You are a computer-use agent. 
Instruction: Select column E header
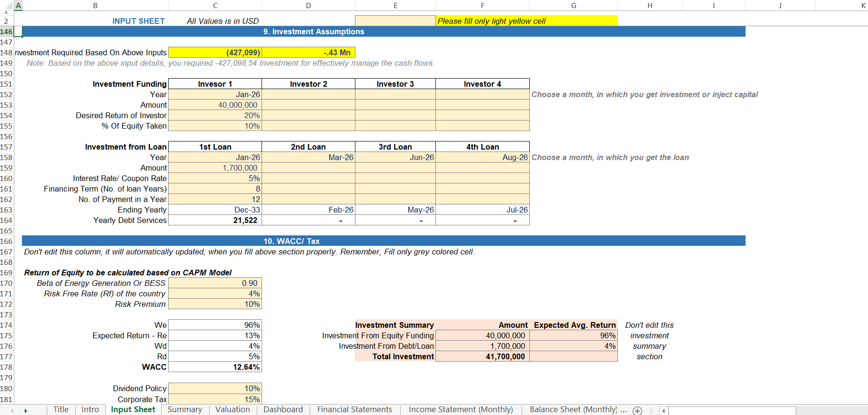[x=395, y=6]
